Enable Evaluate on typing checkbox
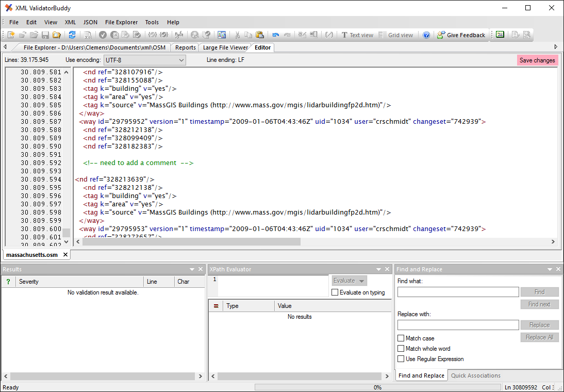The image size is (564, 392). 335,292
